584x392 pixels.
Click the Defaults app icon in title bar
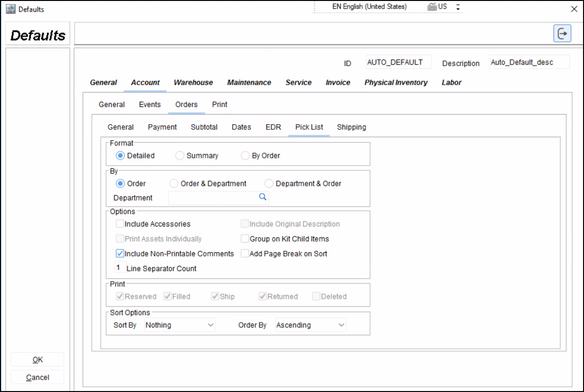(x=10, y=9)
